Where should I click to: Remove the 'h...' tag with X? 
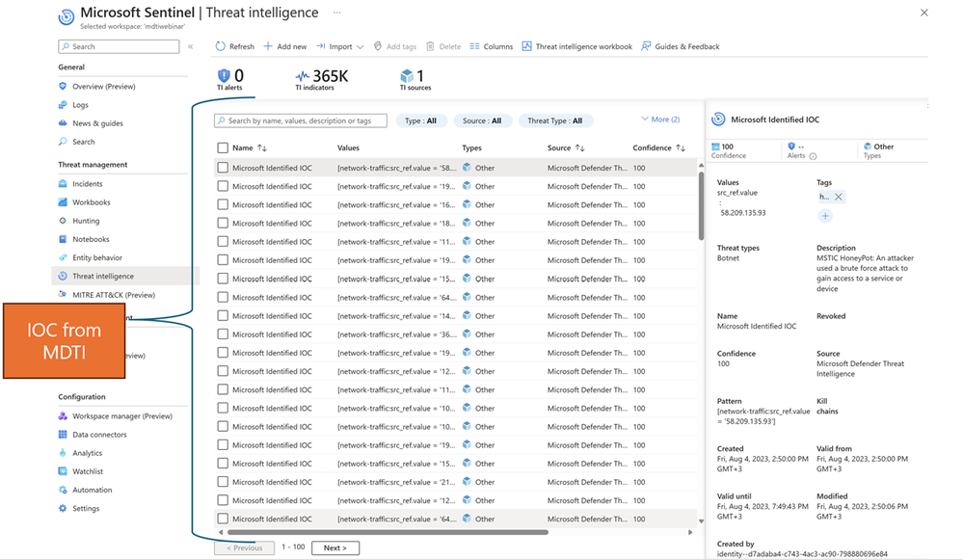839,197
